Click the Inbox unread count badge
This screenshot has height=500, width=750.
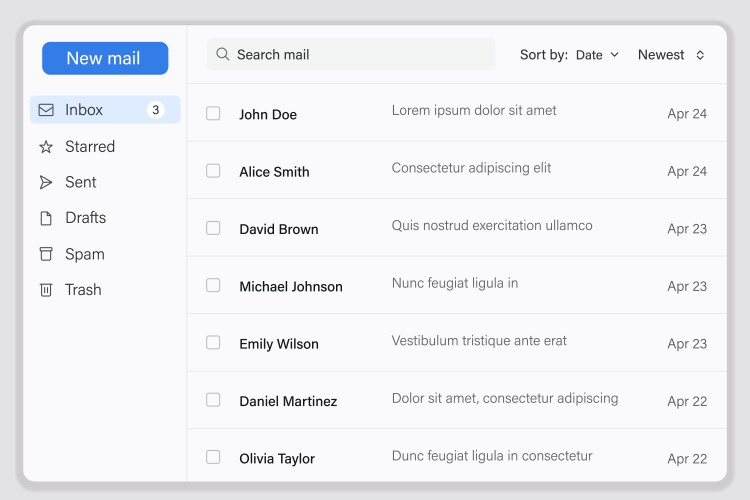[x=155, y=110]
